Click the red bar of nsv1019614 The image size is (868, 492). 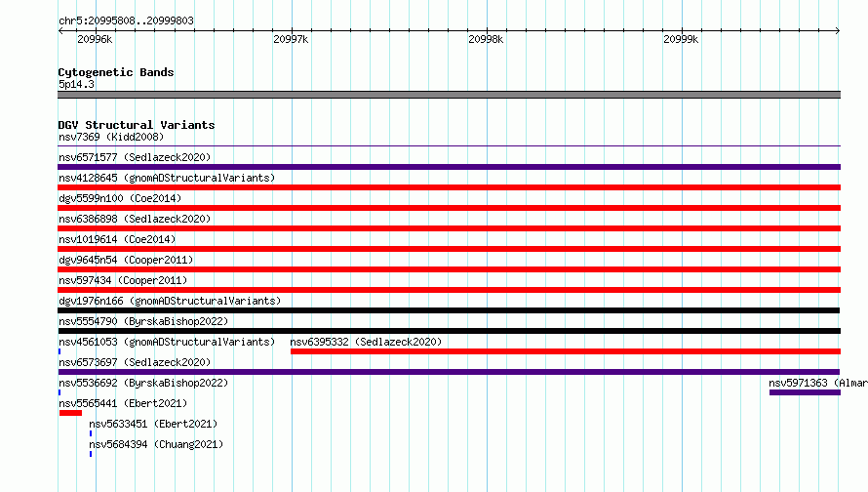click(449, 249)
